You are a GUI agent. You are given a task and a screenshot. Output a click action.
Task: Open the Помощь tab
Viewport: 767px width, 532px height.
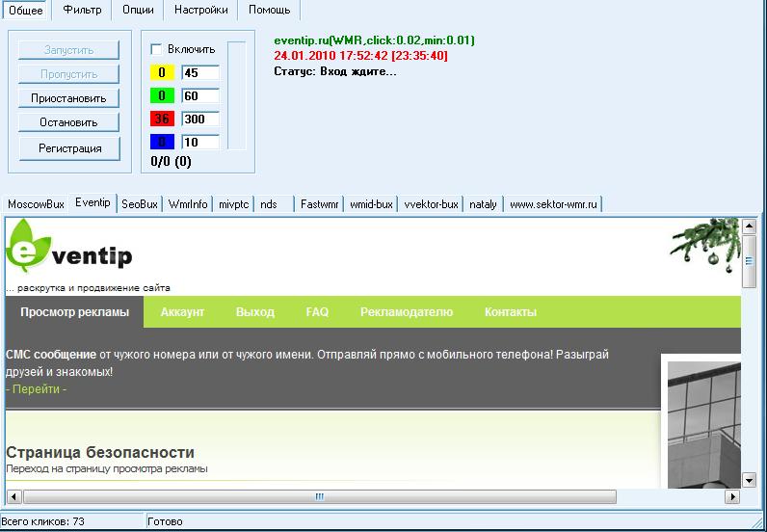pos(269,10)
